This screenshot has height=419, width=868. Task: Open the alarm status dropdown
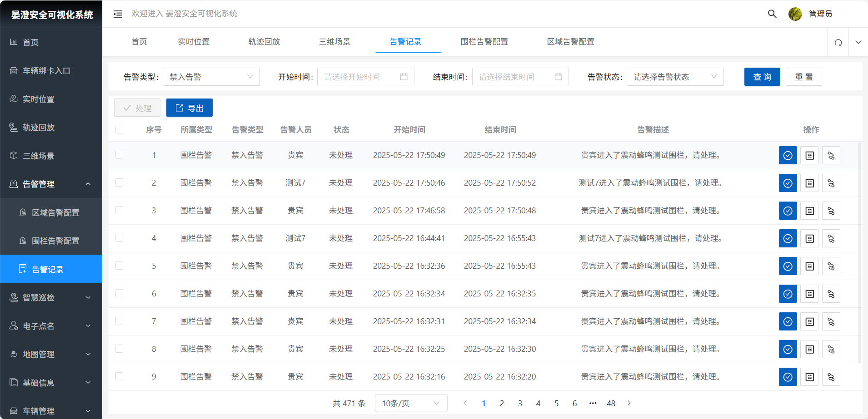click(x=674, y=77)
